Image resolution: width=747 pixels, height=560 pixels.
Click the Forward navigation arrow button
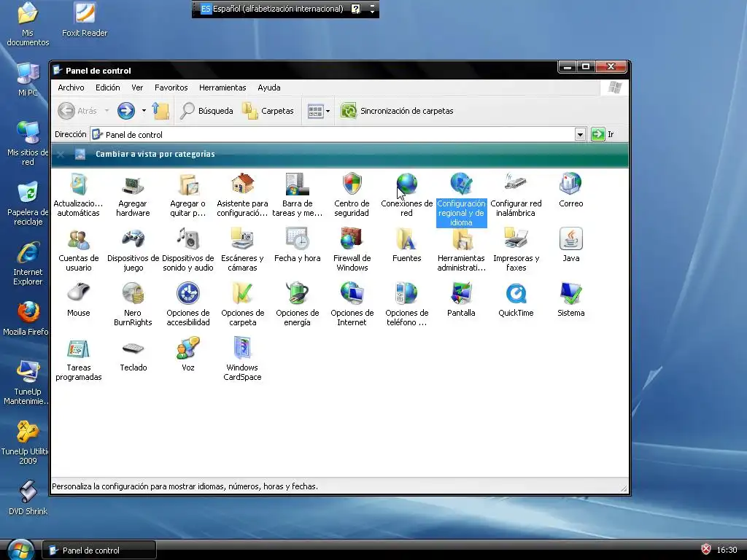[126, 111]
